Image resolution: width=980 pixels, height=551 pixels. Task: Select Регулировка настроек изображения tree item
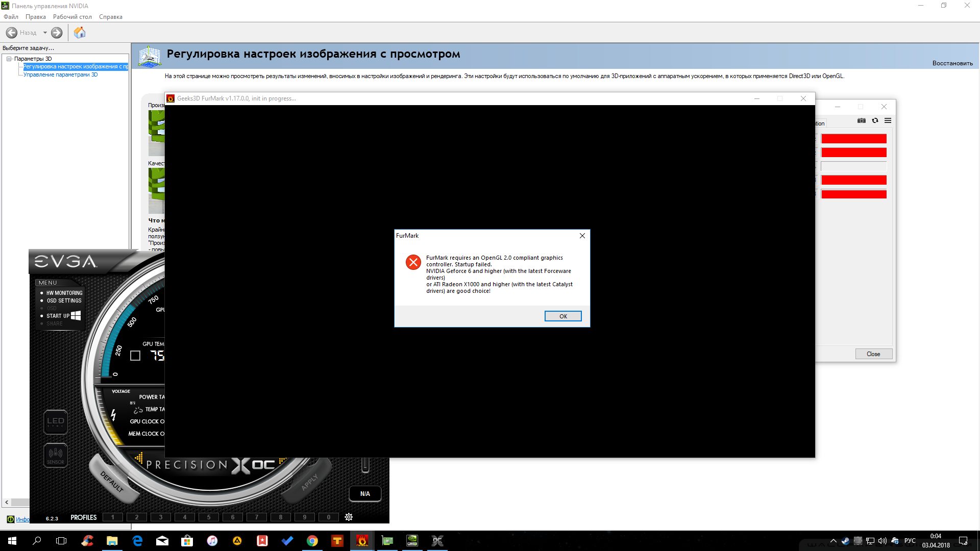click(x=76, y=66)
